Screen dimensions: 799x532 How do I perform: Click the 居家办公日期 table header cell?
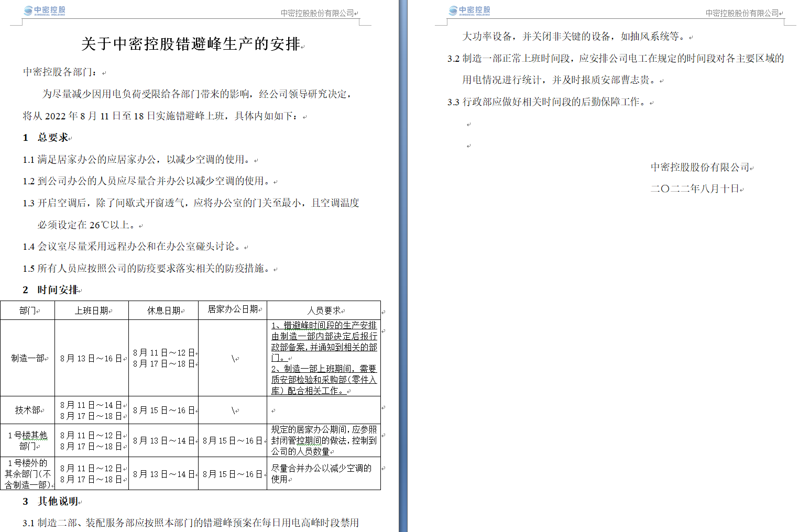click(233, 309)
